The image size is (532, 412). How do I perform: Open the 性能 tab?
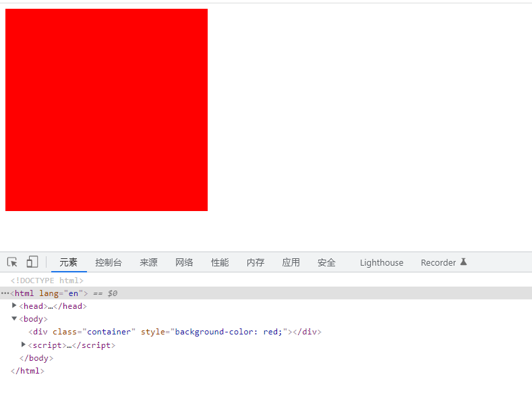click(220, 262)
